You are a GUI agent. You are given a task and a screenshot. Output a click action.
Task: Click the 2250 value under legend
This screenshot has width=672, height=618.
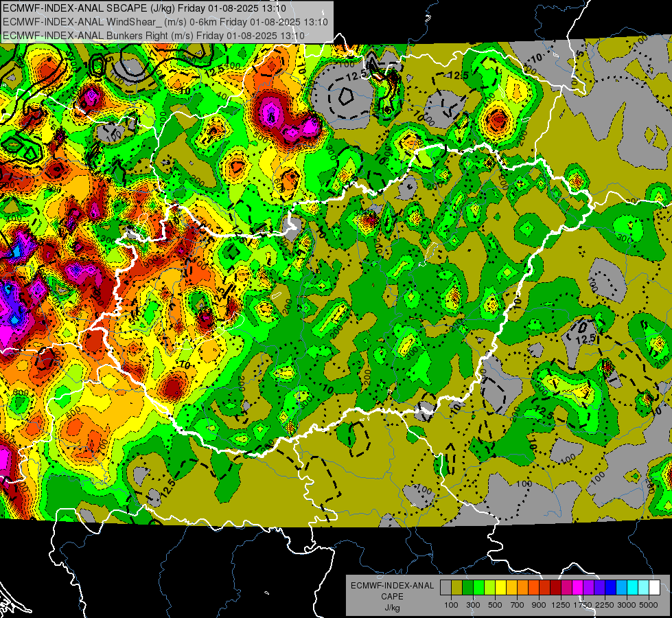pyautogui.click(x=605, y=605)
